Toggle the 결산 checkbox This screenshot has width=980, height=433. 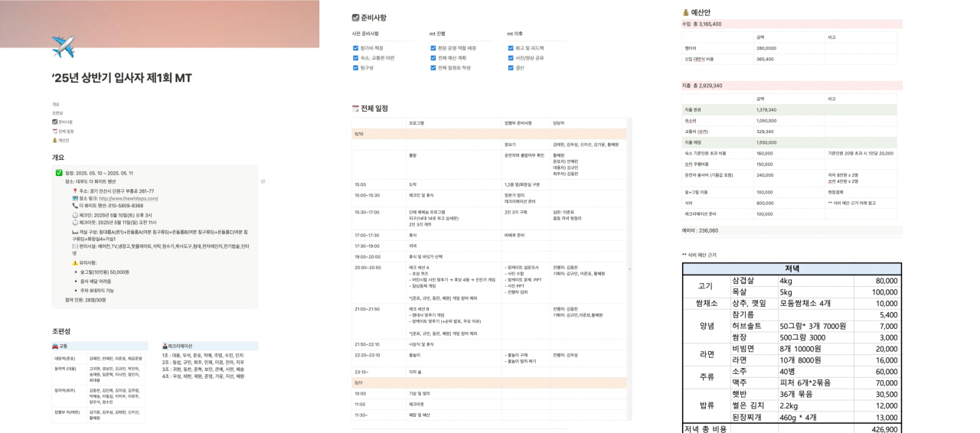[x=510, y=67]
